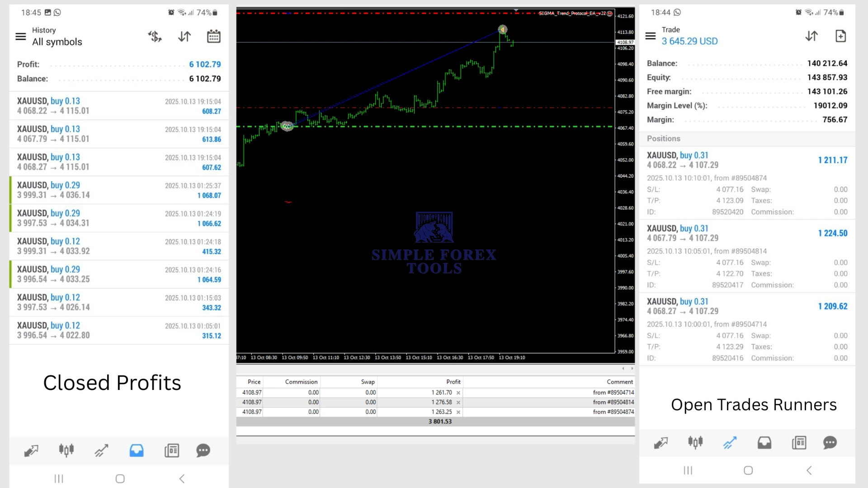The width and height of the screenshot is (868, 488).
Task: Close the position with 1 263.25 profit
Action: pyautogui.click(x=458, y=412)
